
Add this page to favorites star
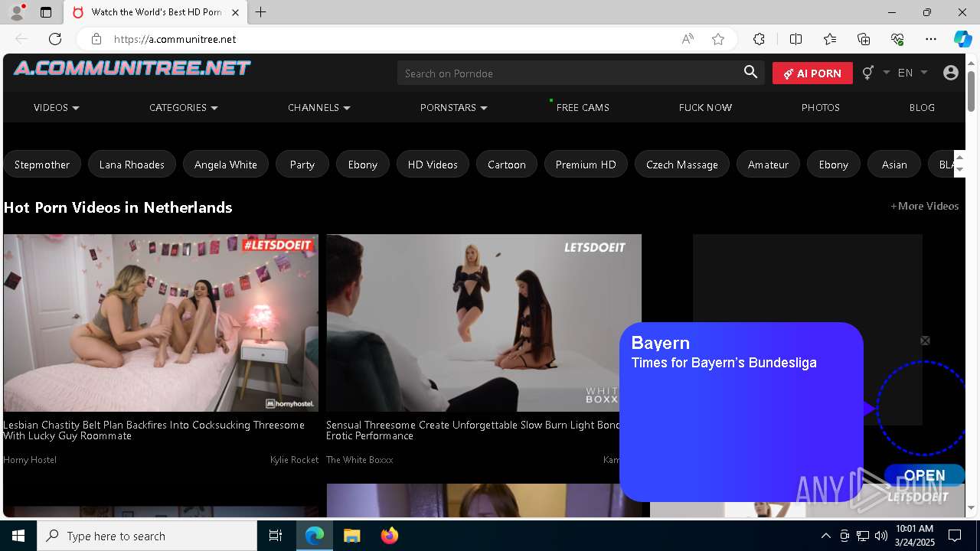[718, 39]
